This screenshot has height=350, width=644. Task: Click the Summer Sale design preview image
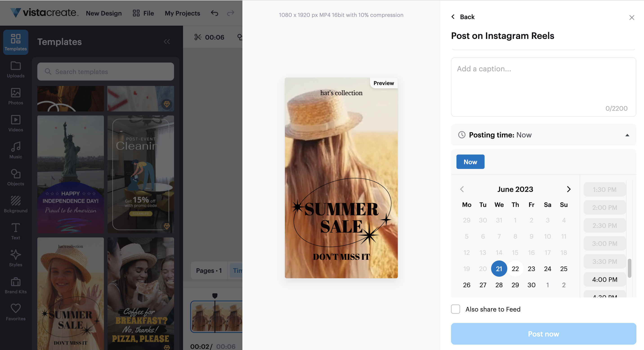341,178
